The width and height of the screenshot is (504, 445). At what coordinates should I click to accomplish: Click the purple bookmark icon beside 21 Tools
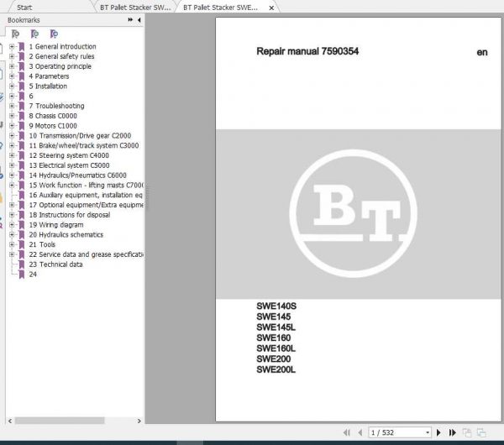[x=22, y=245]
